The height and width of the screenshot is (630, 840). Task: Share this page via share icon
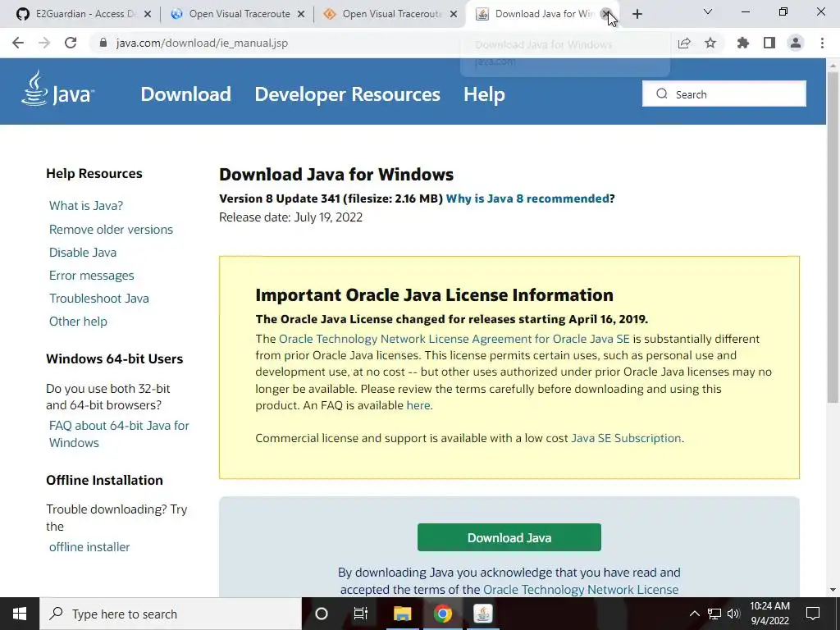(684, 43)
